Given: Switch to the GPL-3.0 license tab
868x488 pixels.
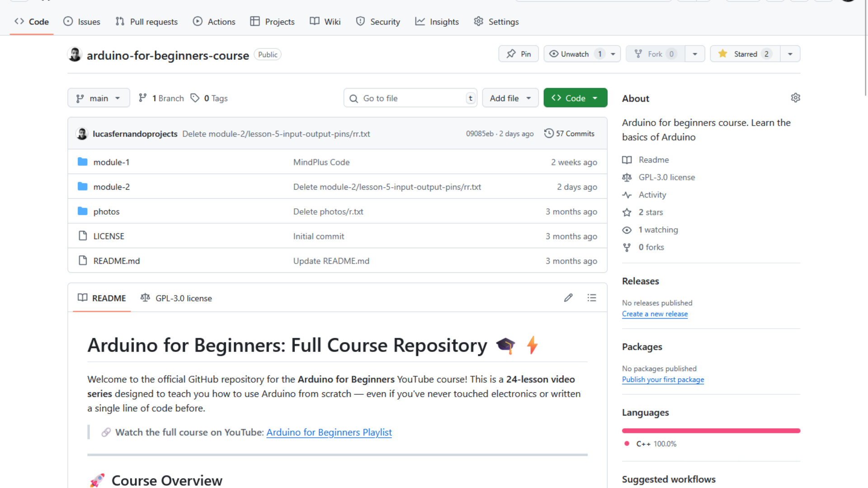Looking at the screenshot, I should 176,298.
